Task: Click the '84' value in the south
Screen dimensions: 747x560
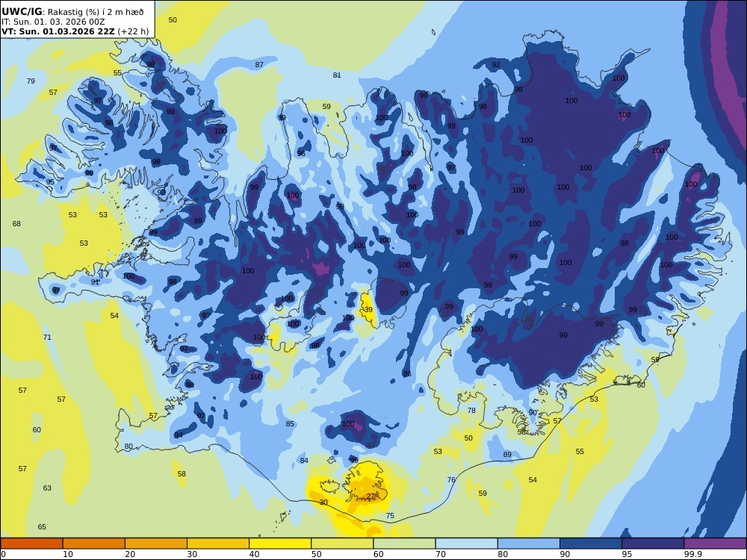Action: pyautogui.click(x=304, y=461)
